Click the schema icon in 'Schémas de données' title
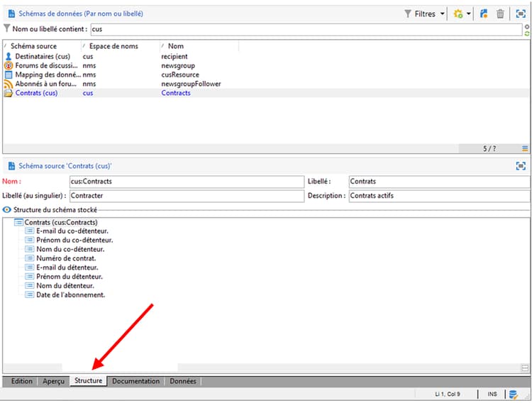Screen dimensions: 532x403 [12, 13]
